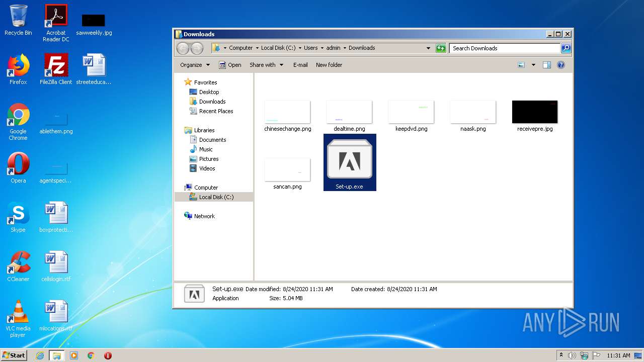Screen dimensions: 644x362
Task: Open the Documents library
Action: point(212,140)
